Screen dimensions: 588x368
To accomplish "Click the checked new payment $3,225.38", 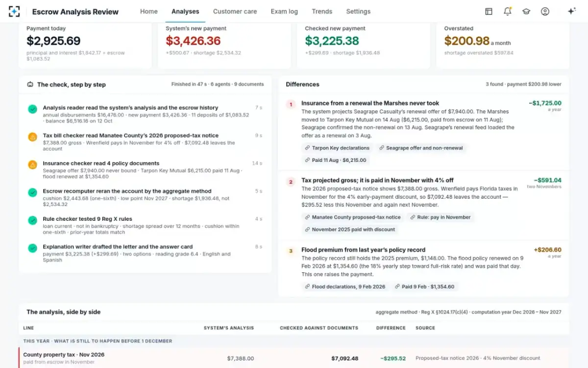I will [x=332, y=41].
